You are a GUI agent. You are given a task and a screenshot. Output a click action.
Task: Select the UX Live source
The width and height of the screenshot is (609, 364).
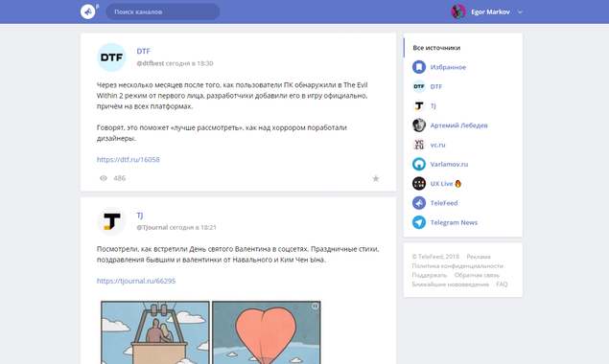coord(446,184)
